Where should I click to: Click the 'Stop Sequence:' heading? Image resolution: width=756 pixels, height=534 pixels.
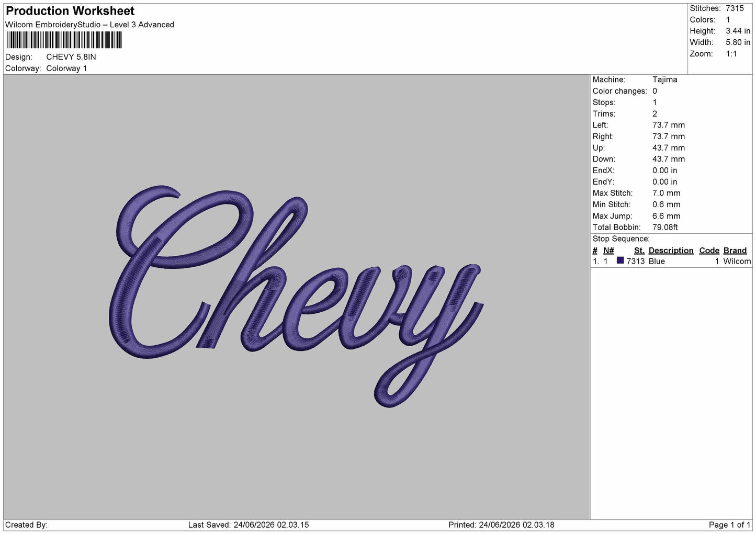tap(621, 239)
